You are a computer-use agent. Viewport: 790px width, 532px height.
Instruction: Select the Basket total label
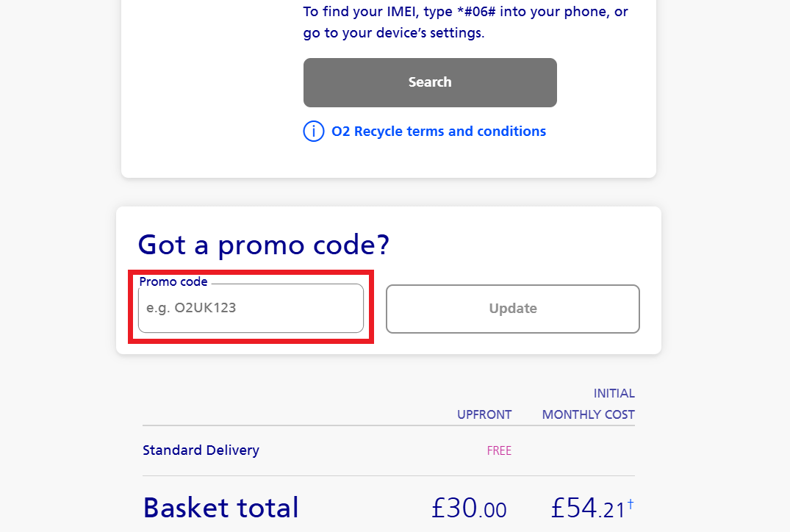click(x=220, y=508)
